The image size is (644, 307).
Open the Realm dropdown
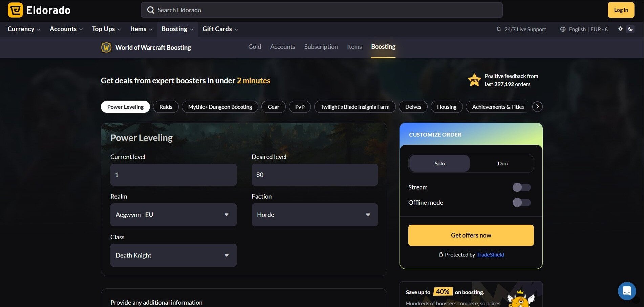click(x=173, y=215)
